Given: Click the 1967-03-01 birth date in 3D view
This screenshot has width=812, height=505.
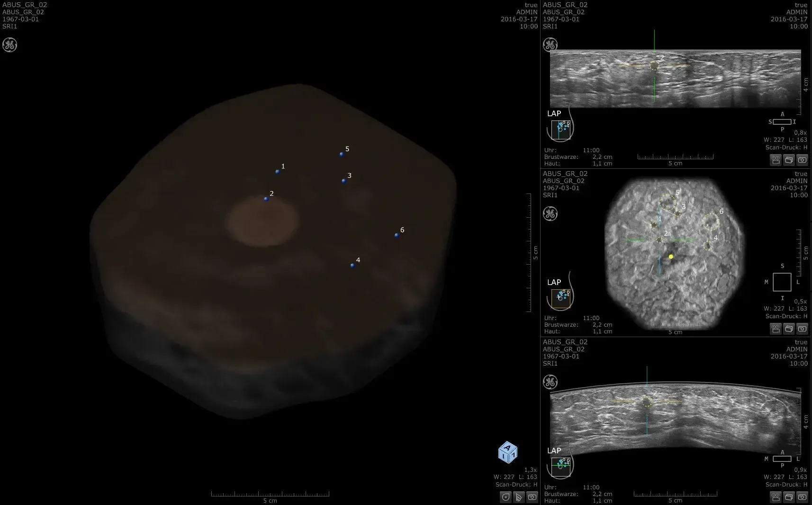Looking at the screenshot, I should coord(20,19).
